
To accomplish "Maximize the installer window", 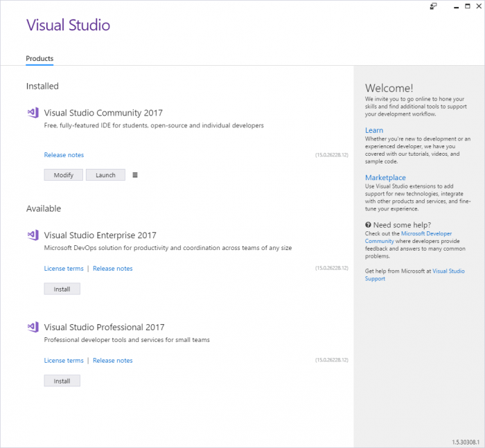I will pyautogui.click(x=468, y=6).
